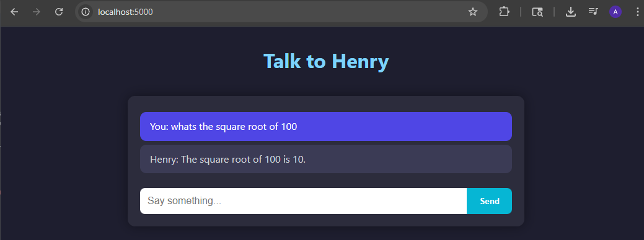Select your square root question bubble
This screenshot has height=240, width=644.
(325, 127)
